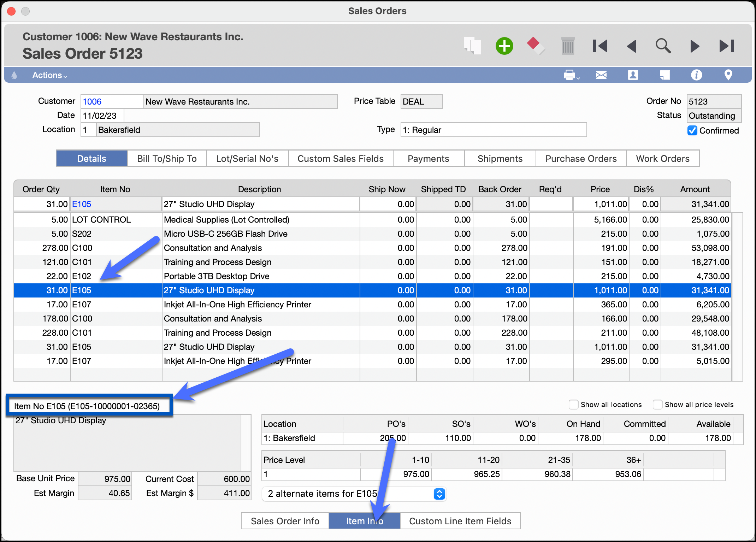756x542 pixels.
Task: Click customer number 1006 link
Action: (x=92, y=102)
